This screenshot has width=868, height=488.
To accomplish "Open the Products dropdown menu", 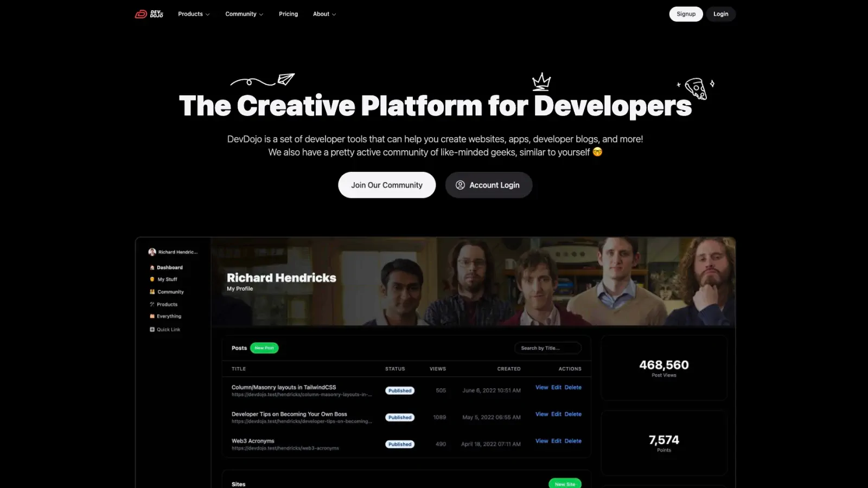I will coord(194,14).
